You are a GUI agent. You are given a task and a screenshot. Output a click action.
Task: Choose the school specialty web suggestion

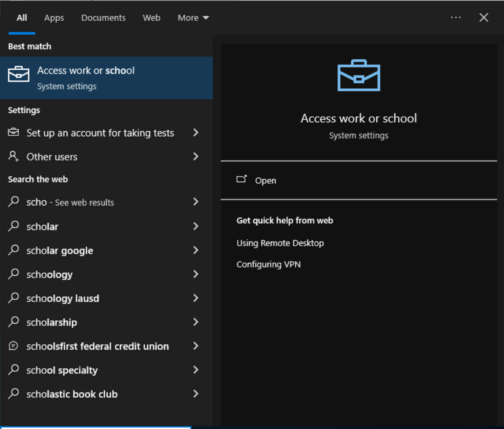[62, 370]
